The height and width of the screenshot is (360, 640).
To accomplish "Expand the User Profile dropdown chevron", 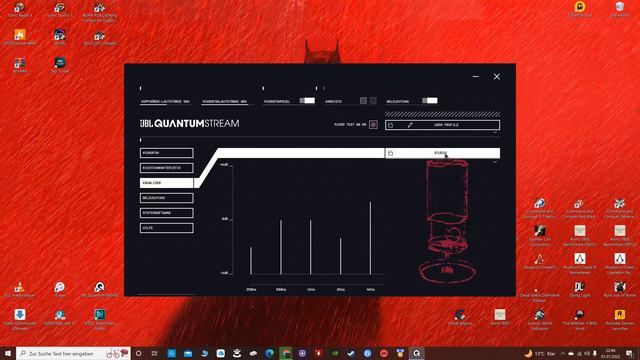I will (495, 132).
